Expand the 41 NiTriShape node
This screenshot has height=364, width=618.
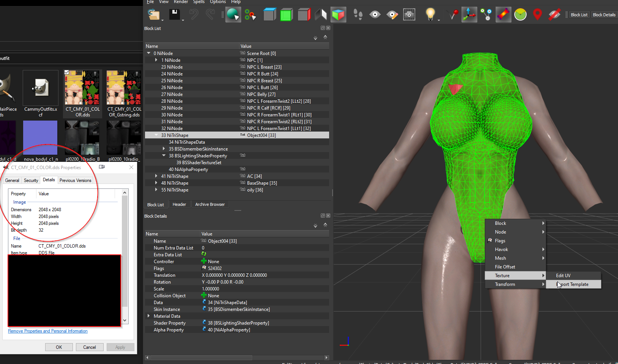pyautogui.click(x=156, y=176)
